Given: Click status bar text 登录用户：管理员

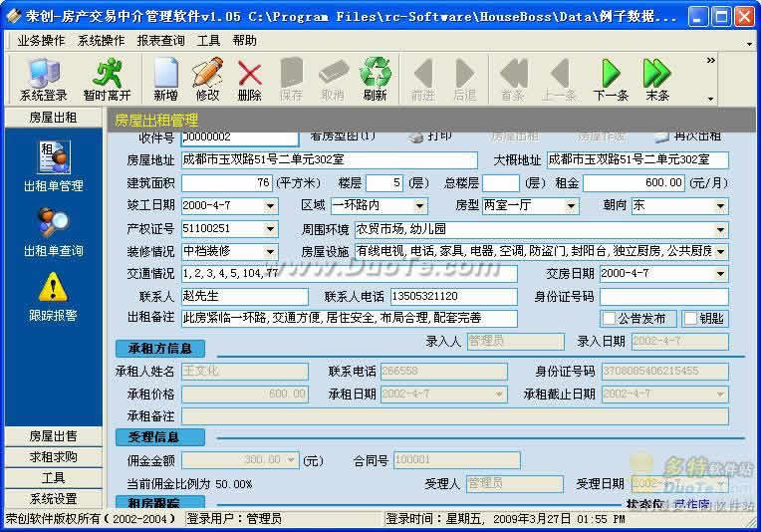Looking at the screenshot, I should 234,519.
